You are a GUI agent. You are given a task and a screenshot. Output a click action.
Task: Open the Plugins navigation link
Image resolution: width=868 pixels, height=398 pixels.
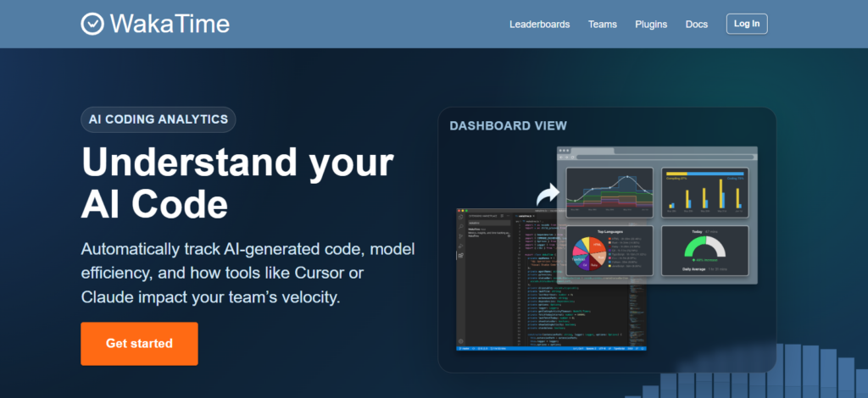651,25
